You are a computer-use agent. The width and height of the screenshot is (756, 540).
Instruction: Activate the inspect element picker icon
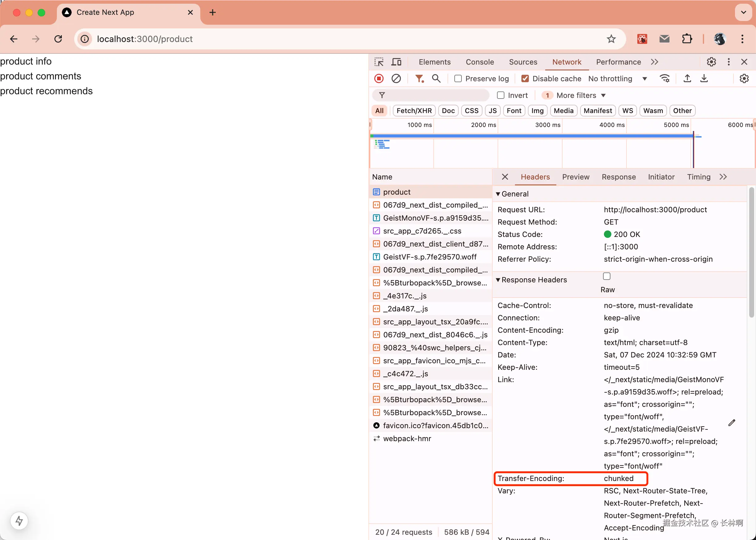379,62
